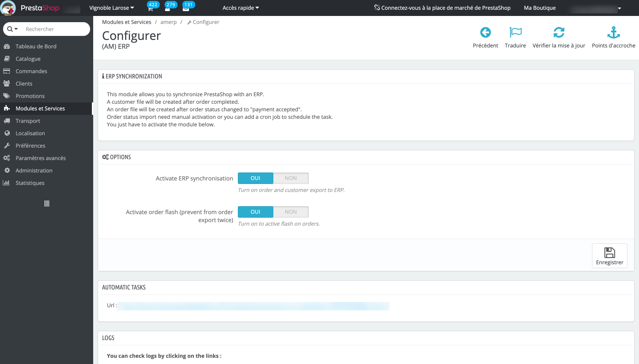Viewport: 639px width, 364px height.
Task: Open the Accès rapide dropdown menu
Action: 241,8
